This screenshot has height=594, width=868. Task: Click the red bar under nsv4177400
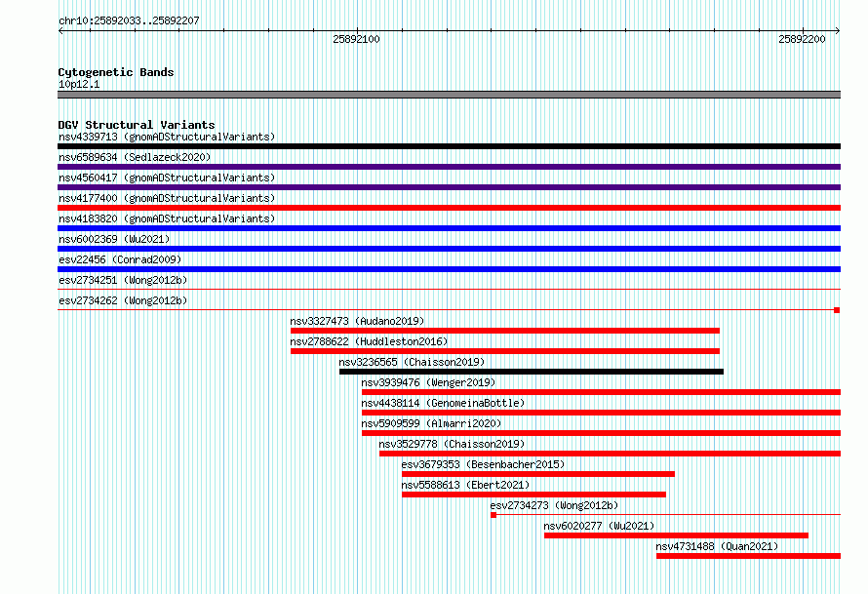click(449, 208)
